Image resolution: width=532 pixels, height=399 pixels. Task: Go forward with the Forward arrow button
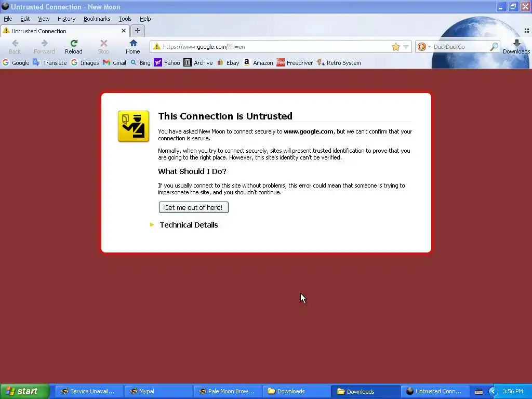[44, 47]
